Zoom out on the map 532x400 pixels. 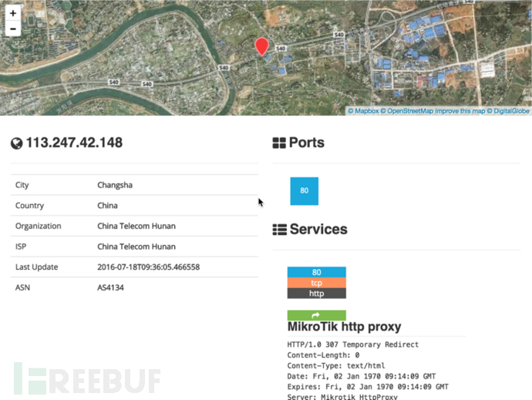click(x=12, y=29)
